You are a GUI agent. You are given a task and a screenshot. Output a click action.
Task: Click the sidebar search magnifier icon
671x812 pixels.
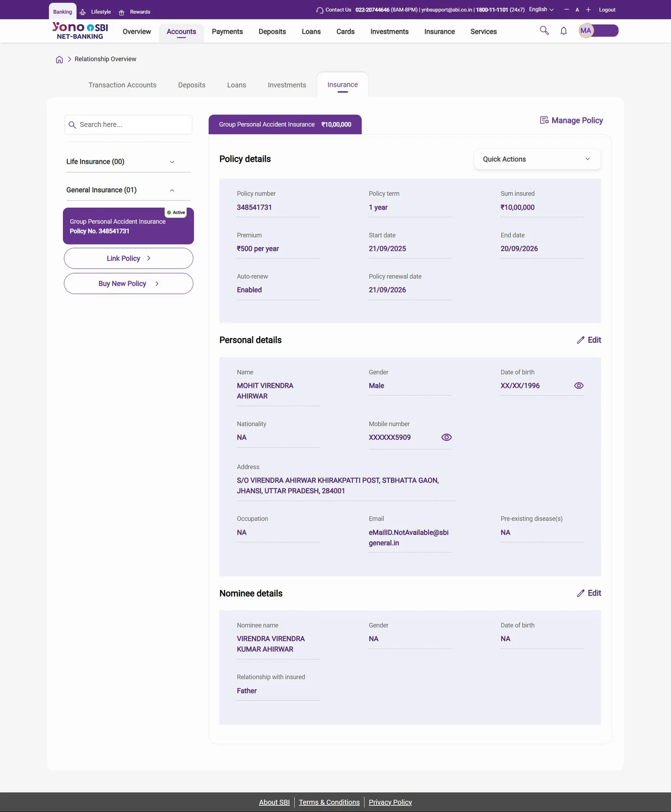click(x=72, y=125)
